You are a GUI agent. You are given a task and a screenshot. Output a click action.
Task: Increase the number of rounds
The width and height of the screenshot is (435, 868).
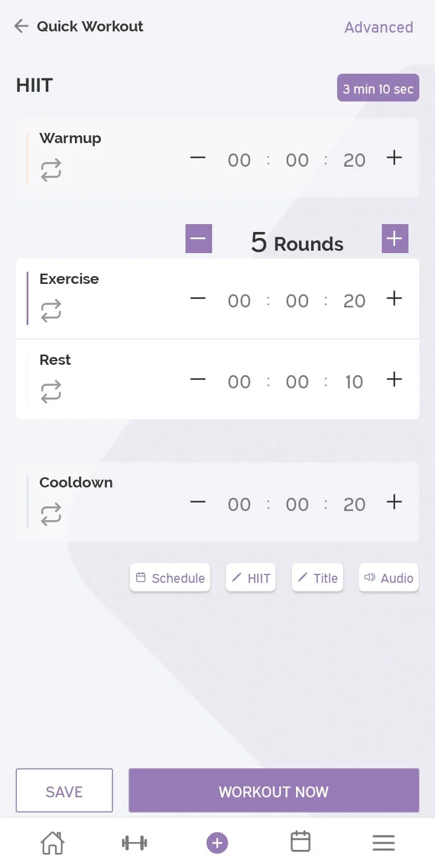(395, 239)
